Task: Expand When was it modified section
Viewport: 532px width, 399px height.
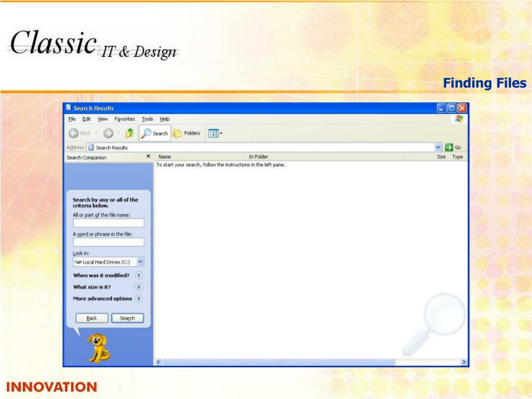Action: (x=139, y=275)
